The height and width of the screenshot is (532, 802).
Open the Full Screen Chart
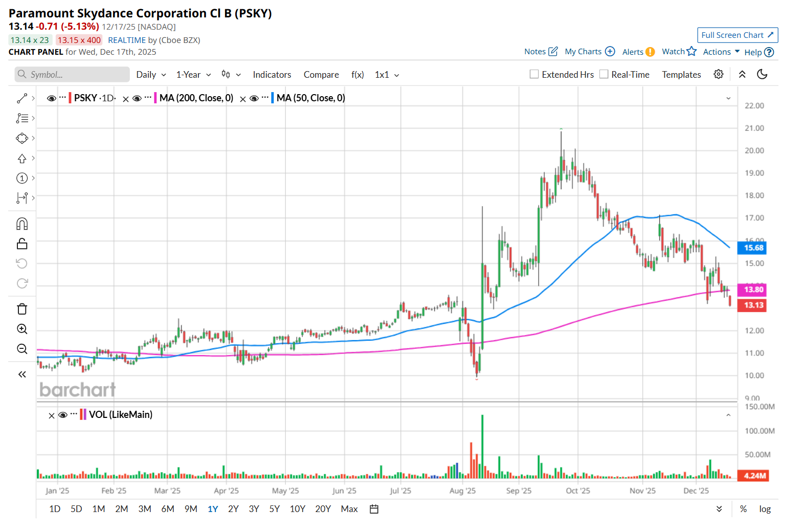pos(738,35)
